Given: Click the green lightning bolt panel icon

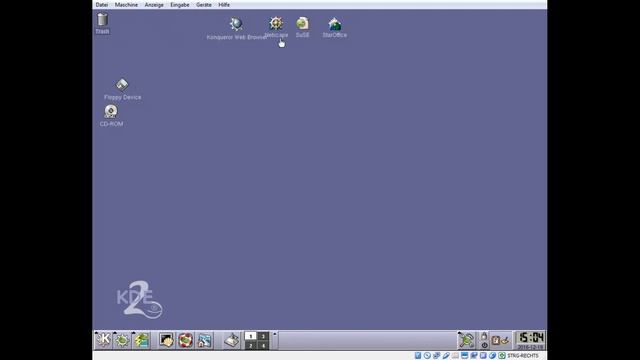Looking at the screenshot, I should pyautogui.click(x=141, y=340).
